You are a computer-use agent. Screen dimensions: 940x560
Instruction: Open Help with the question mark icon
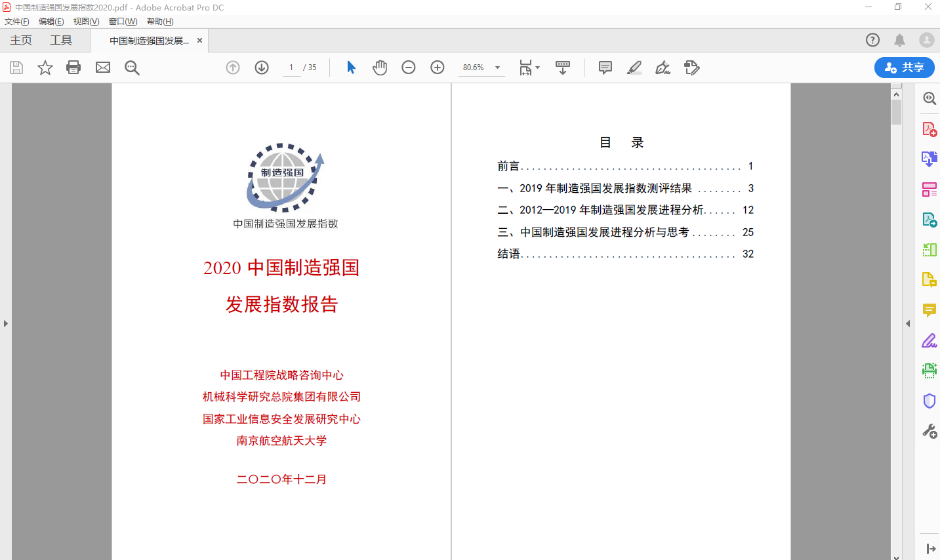click(872, 40)
